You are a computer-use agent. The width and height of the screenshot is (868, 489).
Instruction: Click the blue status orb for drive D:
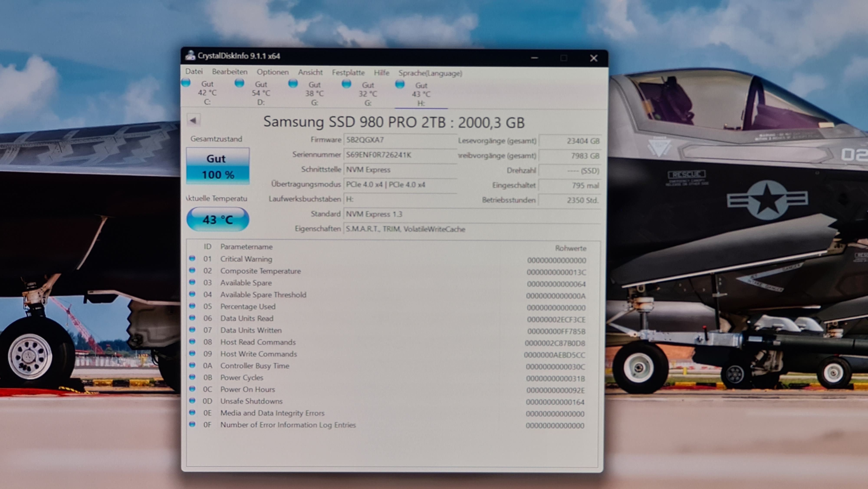click(239, 83)
